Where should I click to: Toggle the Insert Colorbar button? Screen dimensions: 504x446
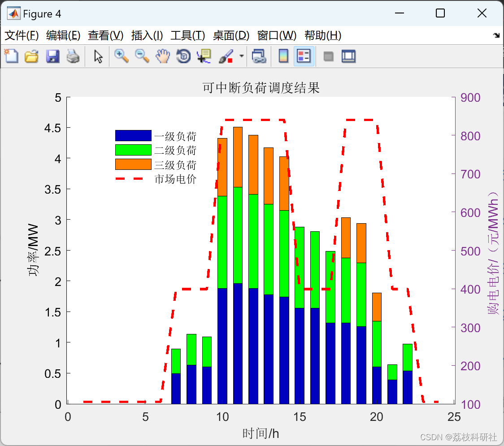[283, 56]
